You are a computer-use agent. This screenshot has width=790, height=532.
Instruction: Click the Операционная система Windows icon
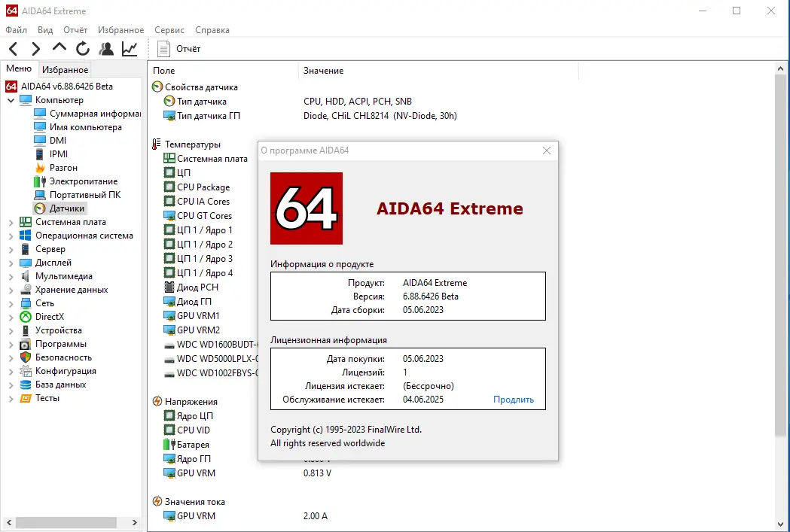pyautogui.click(x=25, y=236)
